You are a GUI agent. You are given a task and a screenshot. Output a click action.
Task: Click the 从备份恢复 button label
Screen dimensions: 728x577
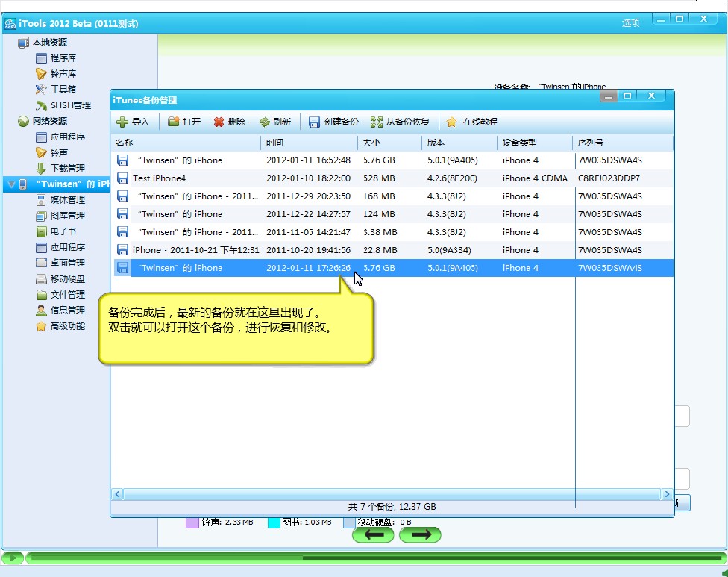(408, 122)
